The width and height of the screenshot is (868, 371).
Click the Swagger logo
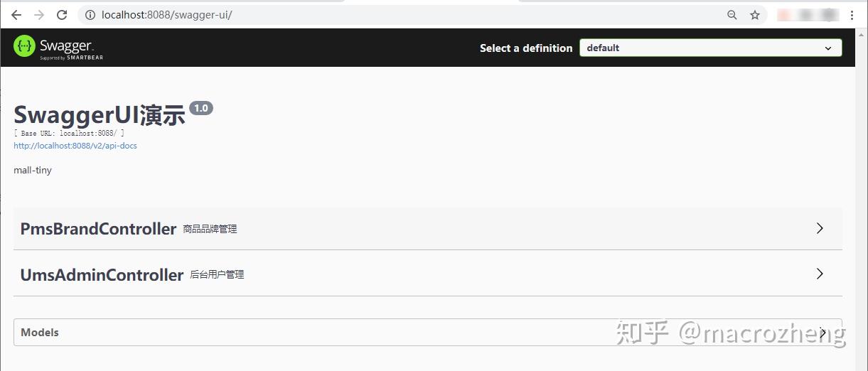click(58, 48)
